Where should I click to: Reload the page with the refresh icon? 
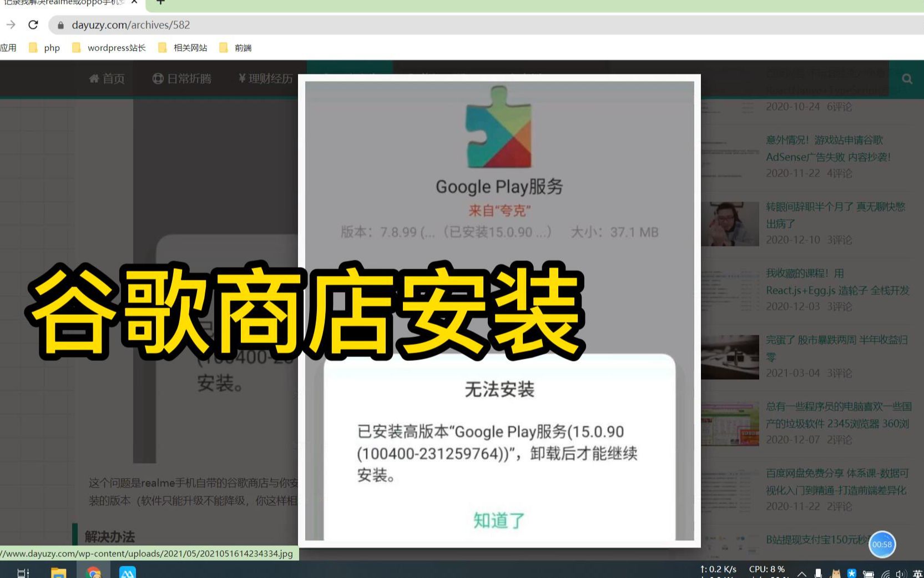point(33,25)
